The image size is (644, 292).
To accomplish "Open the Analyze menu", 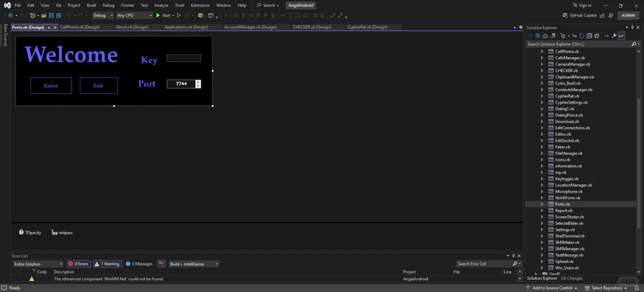I will click(162, 5).
